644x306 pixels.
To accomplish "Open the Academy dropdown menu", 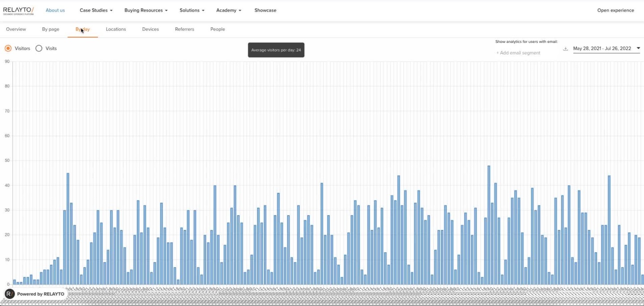I will pyautogui.click(x=229, y=10).
